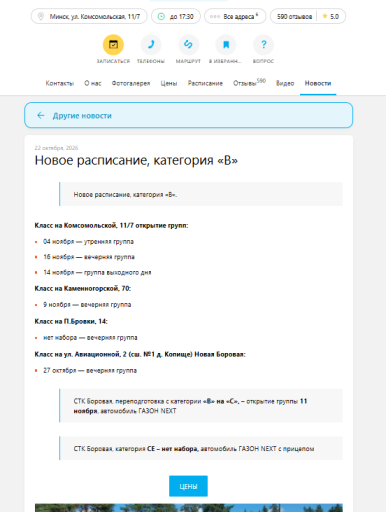This screenshot has height=512, width=386.
Task: Select the Новости tab
Action: click(x=318, y=83)
